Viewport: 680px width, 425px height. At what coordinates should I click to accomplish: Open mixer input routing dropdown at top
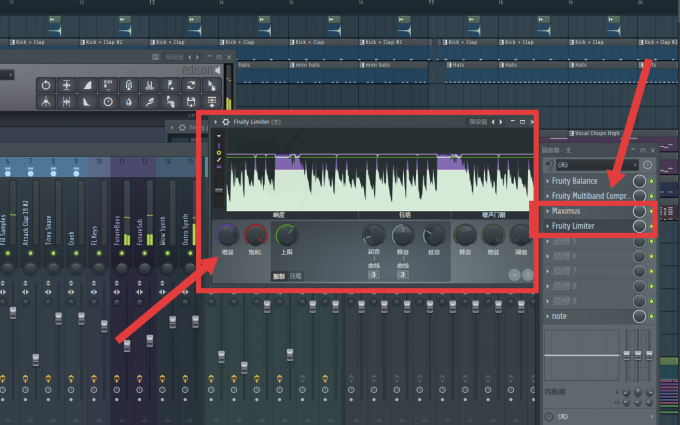598,165
